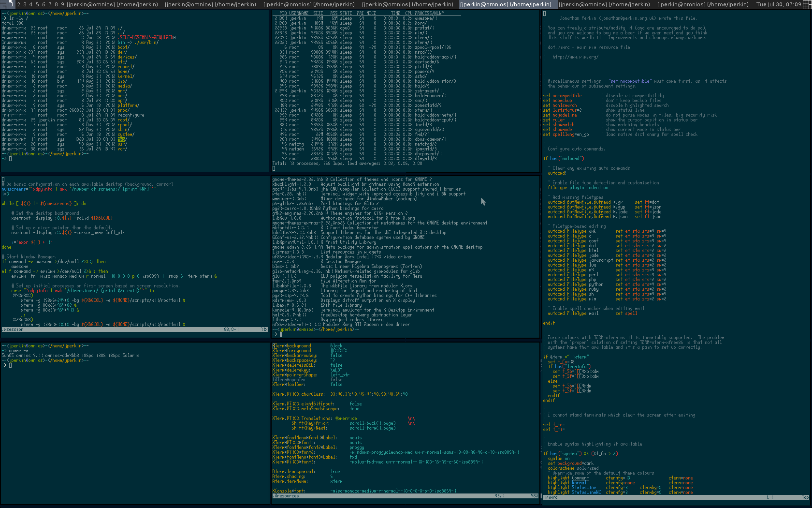Switch to workspace tag 5
Screen dimensions: 812x508
coord(37,4)
